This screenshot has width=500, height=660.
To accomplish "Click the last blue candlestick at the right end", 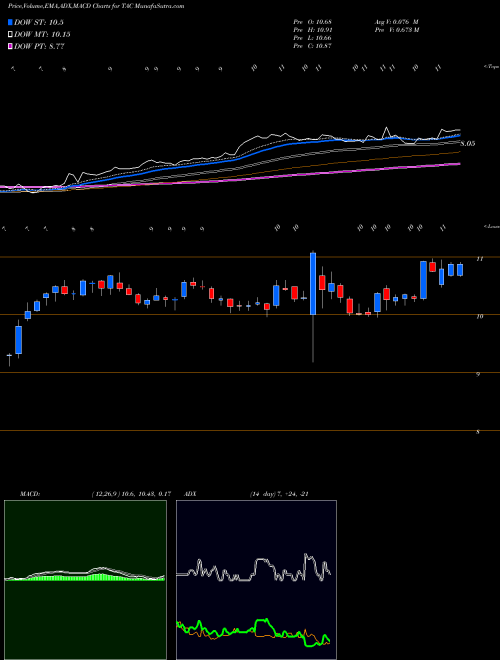I will click(x=460, y=270).
